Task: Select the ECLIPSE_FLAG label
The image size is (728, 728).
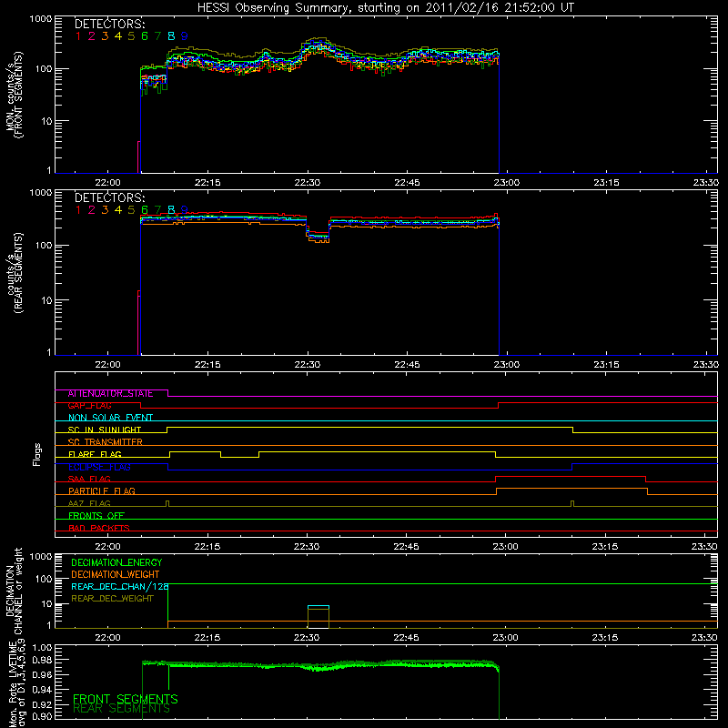Action: tap(99, 467)
